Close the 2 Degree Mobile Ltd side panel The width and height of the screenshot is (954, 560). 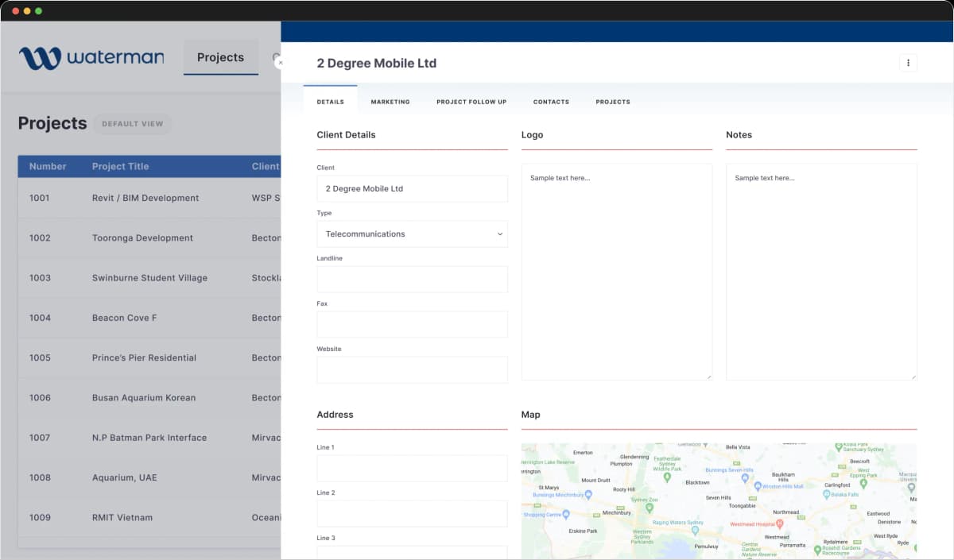[280, 62]
